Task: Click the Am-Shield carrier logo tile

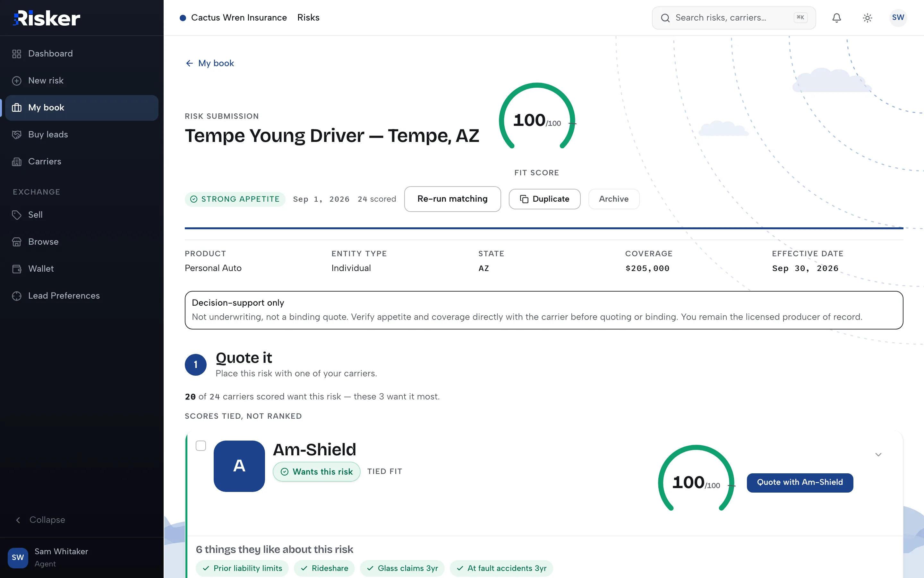Action: coord(239,466)
